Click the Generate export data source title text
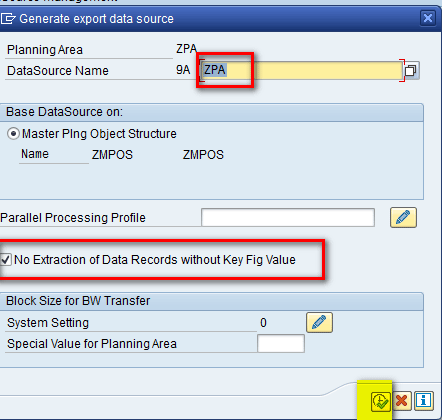This screenshot has width=442, height=420. coord(96,19)
